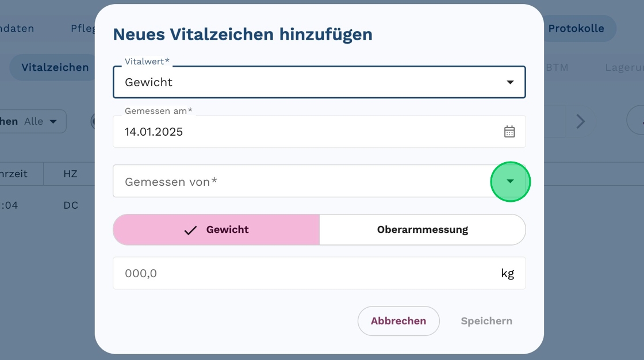Open the calendar date picker icon
The image size is (644, 360).
pos(509,132)
